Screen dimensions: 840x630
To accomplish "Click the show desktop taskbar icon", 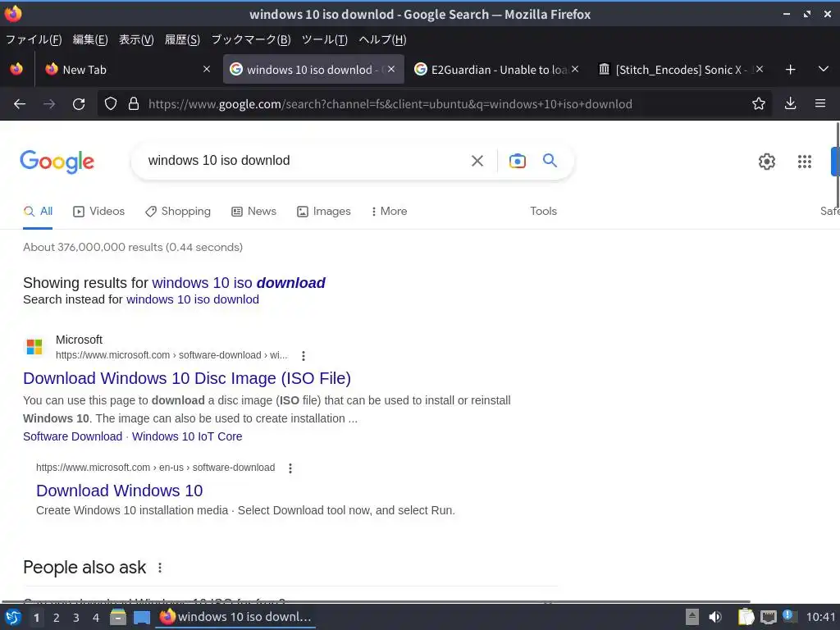I will tap(141, 617).
